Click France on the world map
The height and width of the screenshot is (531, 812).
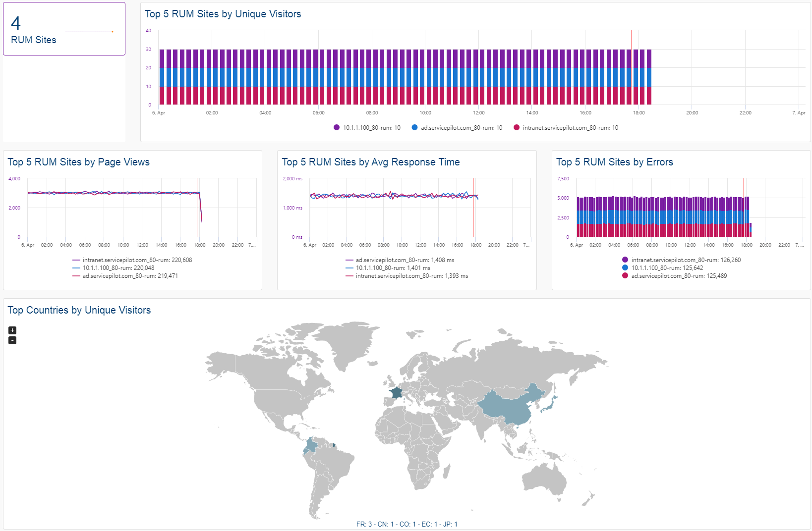click(x=396, y=393)
